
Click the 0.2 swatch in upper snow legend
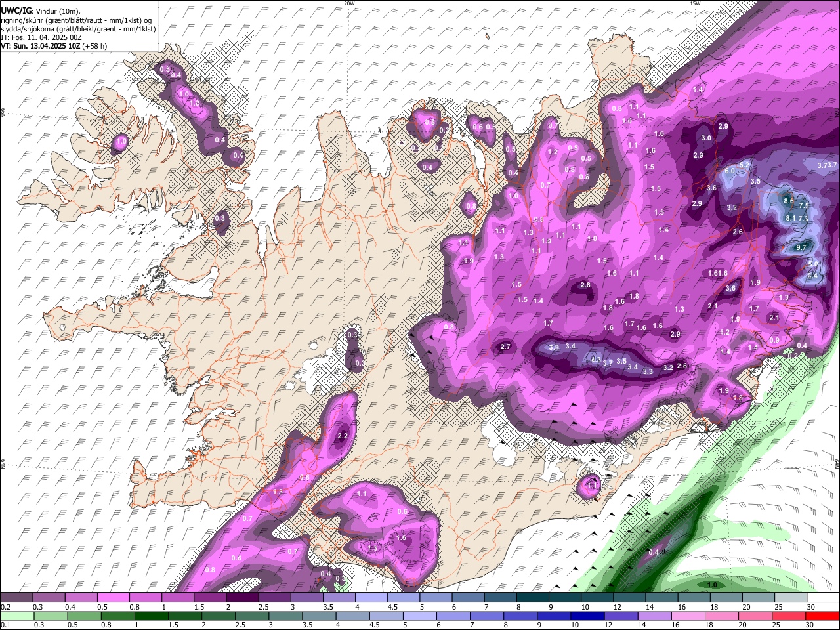[16, 598]
